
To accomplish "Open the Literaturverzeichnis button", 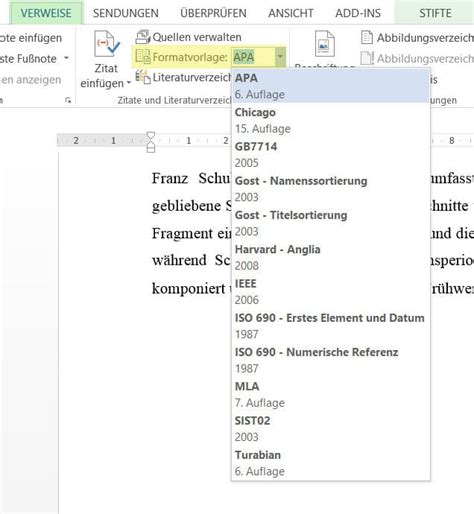I will (183, 77).
